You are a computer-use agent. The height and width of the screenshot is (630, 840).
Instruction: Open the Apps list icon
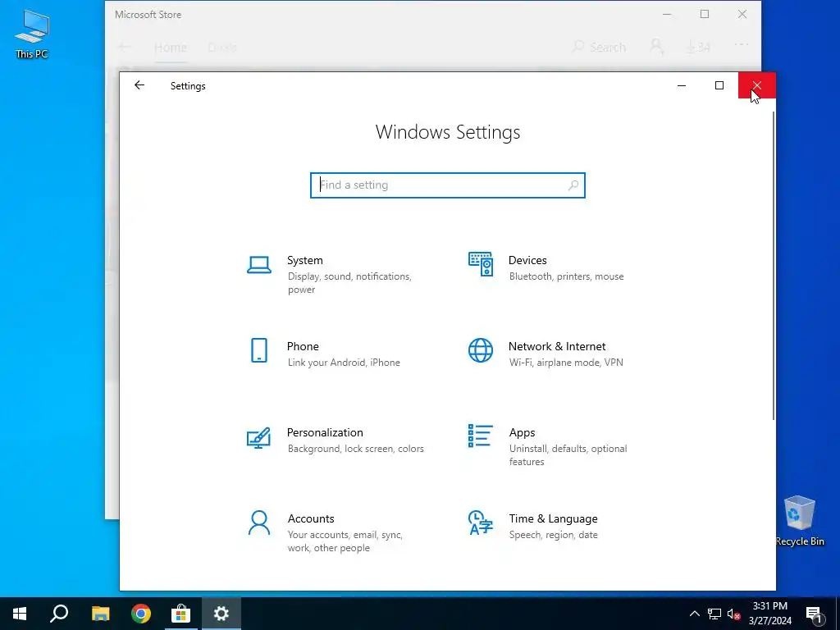coord(481,436)
